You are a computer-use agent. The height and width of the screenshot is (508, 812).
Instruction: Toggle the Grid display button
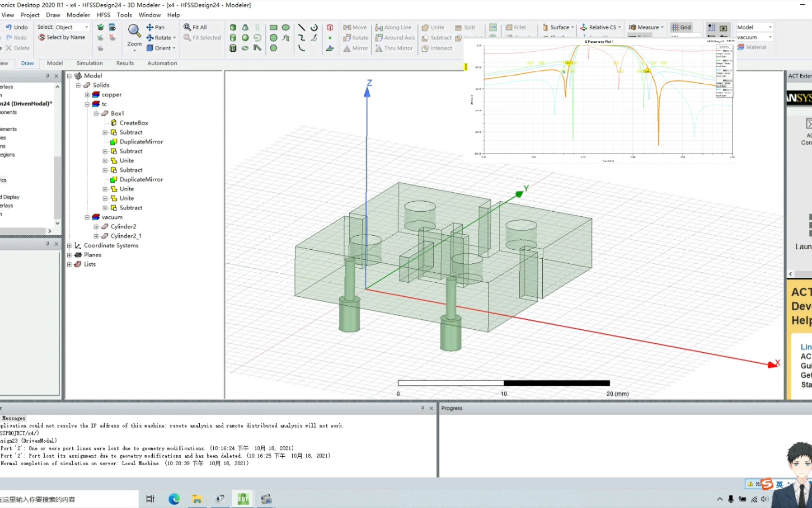681,27
